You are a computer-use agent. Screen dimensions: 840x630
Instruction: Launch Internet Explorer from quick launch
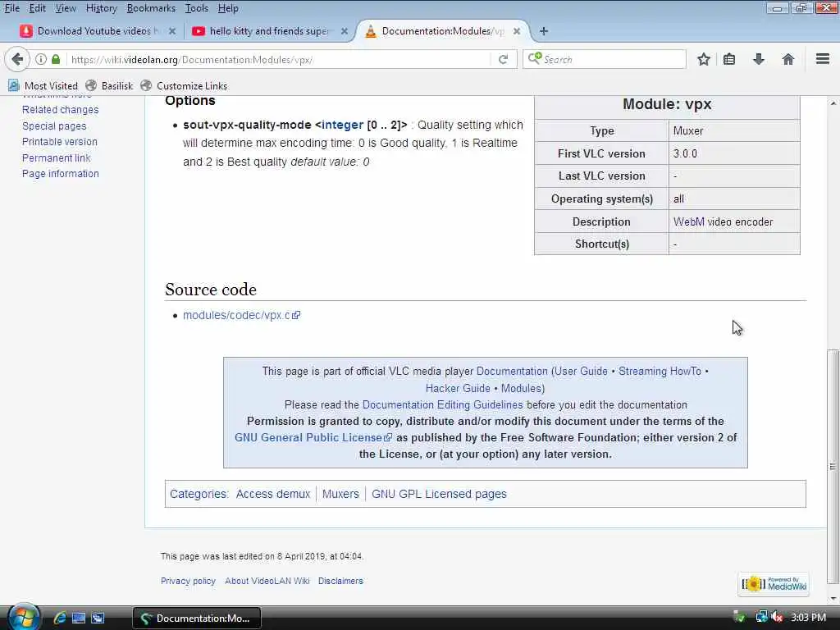(59, 618)
